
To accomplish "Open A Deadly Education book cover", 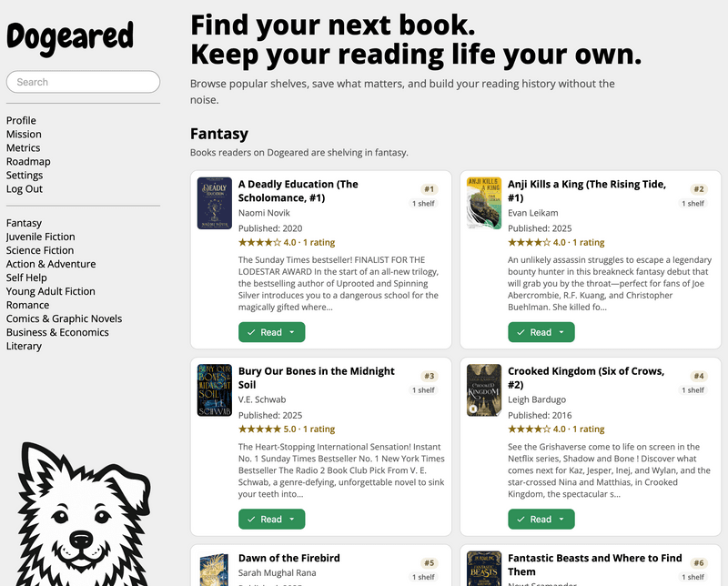I will [215, 204].
